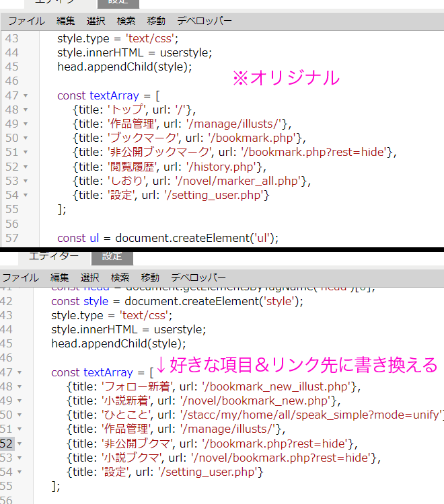Screen dimensions: 444x504
Task: Toggle fold arrow on line 54 設定, bottom editor
Action: (20, 472)
